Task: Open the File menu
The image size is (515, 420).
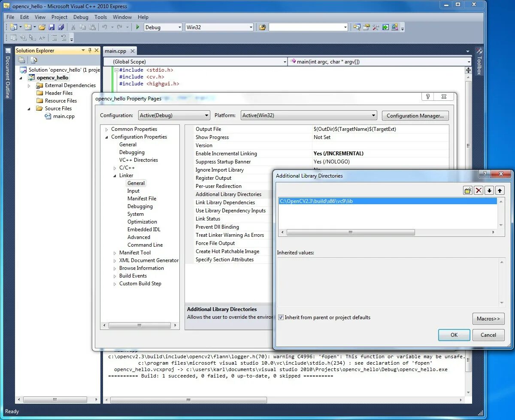Action: pos(10,17)
